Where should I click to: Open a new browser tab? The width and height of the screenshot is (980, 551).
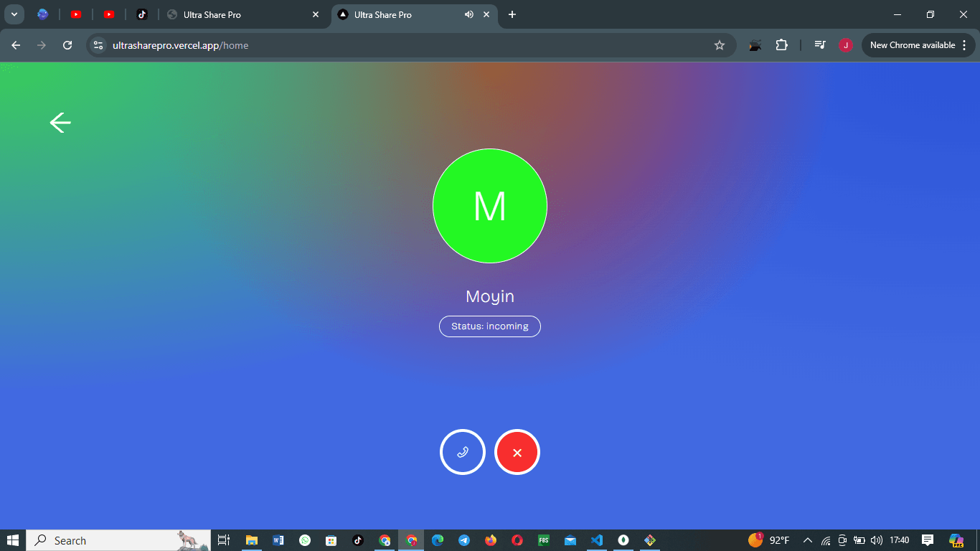(512, 14)
